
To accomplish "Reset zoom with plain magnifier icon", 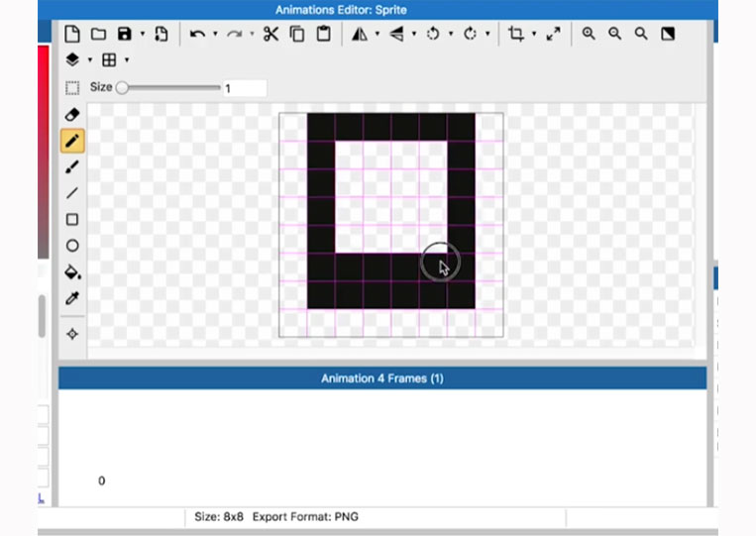I will pos(641,34).
